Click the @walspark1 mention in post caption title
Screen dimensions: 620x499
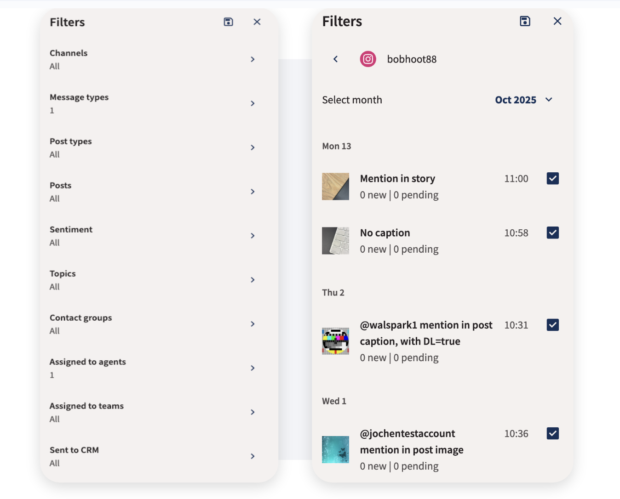426,333
